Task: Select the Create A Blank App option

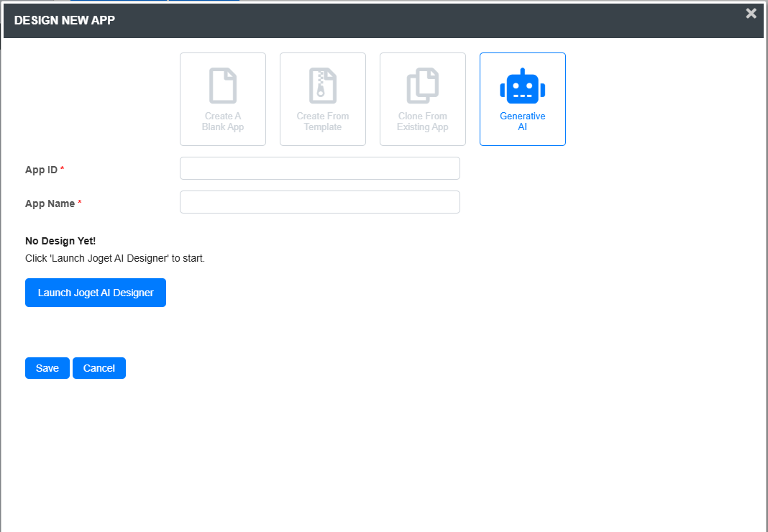Action: 223,99
